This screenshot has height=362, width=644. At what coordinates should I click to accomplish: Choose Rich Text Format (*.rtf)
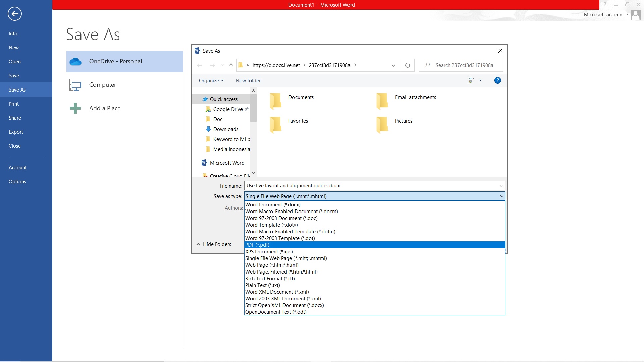coord(375,279)
